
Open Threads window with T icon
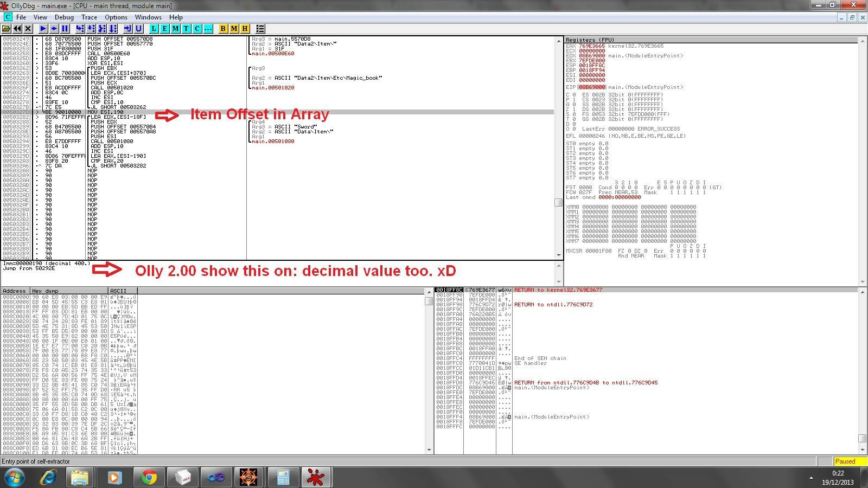point(187,28)
